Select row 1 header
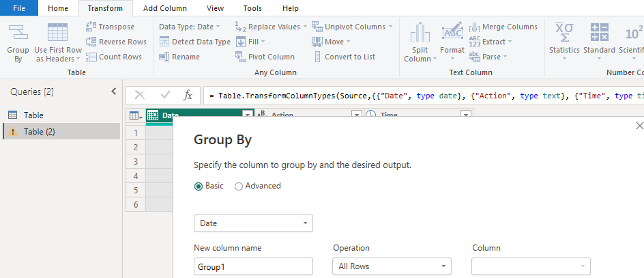644x278 pixels. 136,133
